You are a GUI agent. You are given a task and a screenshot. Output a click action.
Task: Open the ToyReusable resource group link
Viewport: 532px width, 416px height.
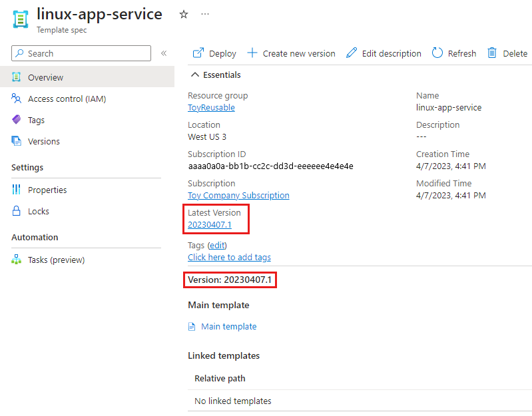pyautogui.click(x=211, y=107)
